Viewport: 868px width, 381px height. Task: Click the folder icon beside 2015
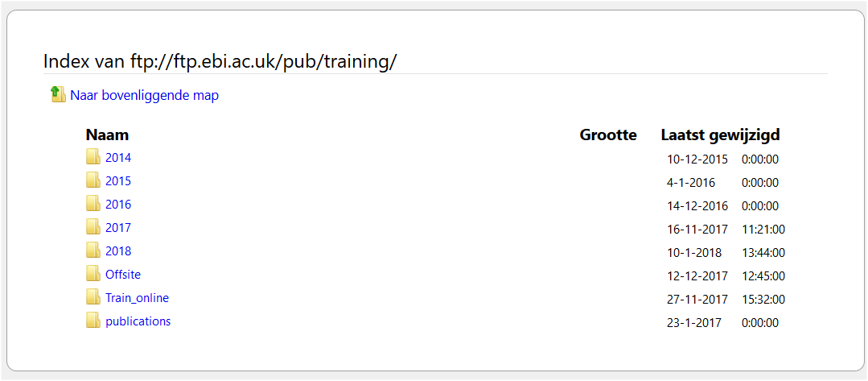pos(93,180)
